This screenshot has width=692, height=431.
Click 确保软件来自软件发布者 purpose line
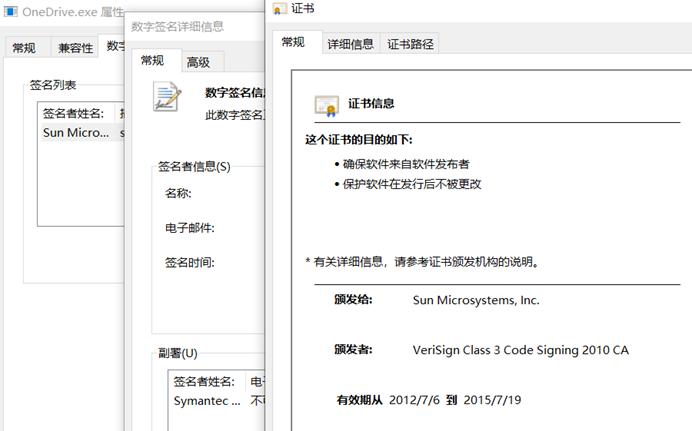[406, 165]
